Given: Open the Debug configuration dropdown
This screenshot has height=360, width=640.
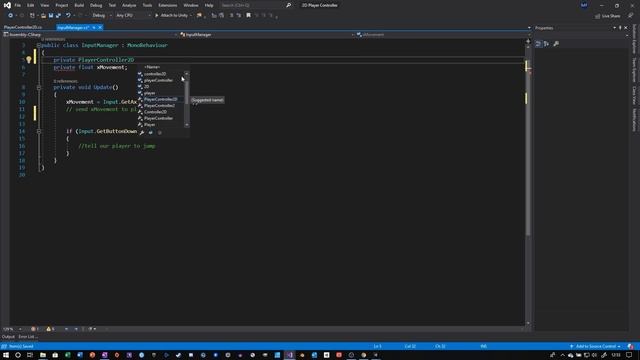Looking at the screenshot, I should coord(102,16).
